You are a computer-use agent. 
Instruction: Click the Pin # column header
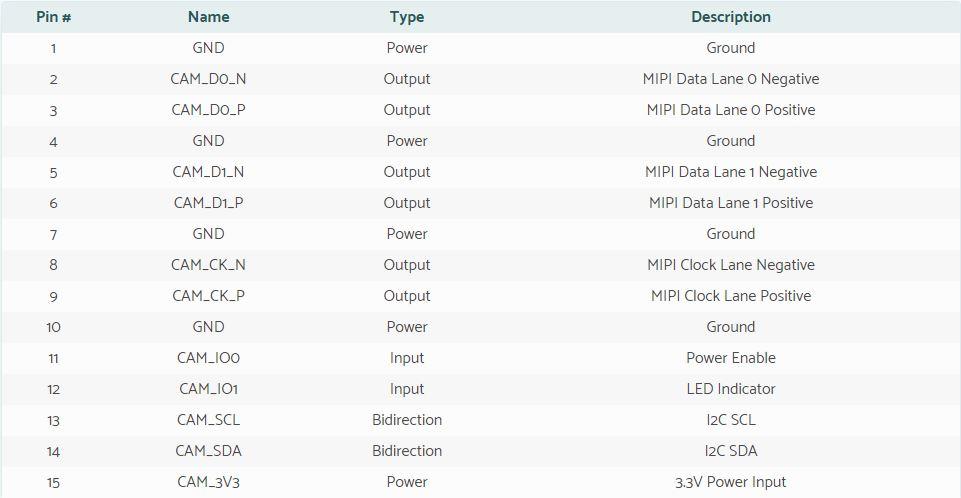(x=53, y=17)
